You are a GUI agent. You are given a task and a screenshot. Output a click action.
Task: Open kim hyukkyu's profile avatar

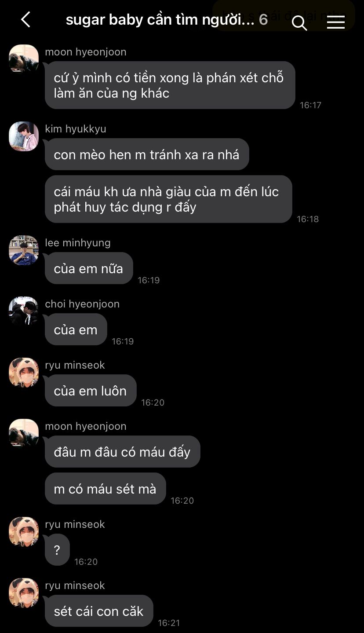click(24, 136)
